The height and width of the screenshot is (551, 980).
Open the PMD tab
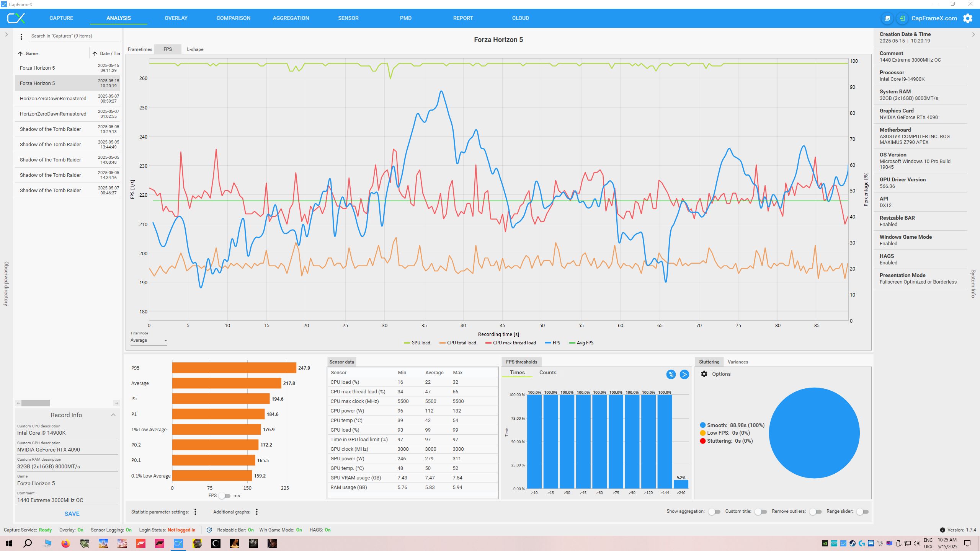406,18
